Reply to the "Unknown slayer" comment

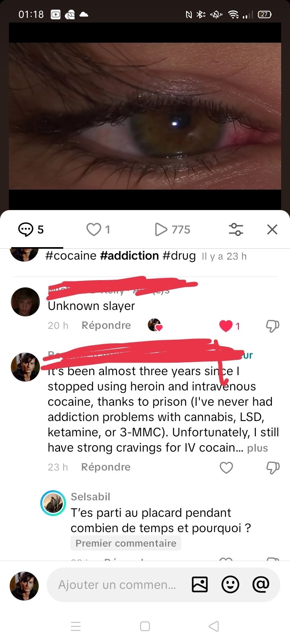click(106, 325)
